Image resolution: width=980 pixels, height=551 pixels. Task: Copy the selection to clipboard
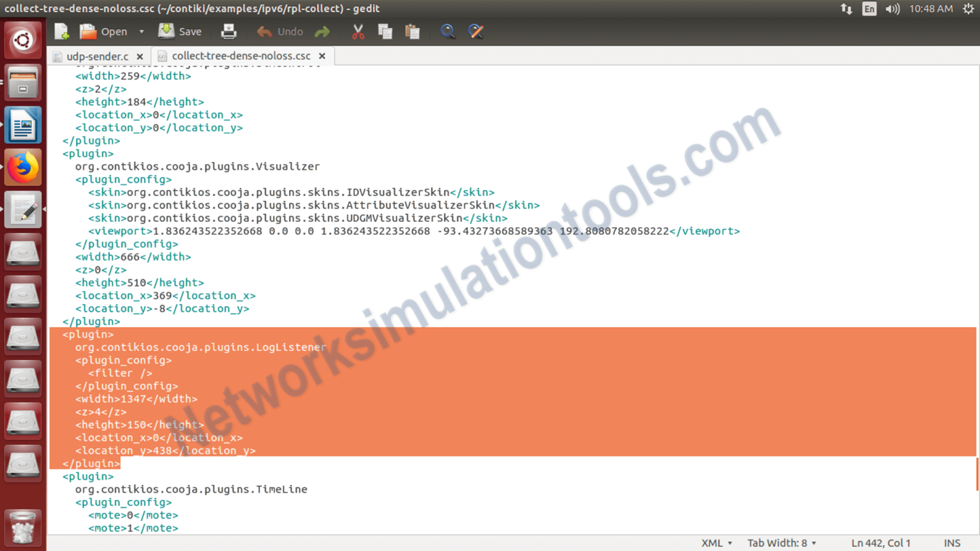[385, 31]
